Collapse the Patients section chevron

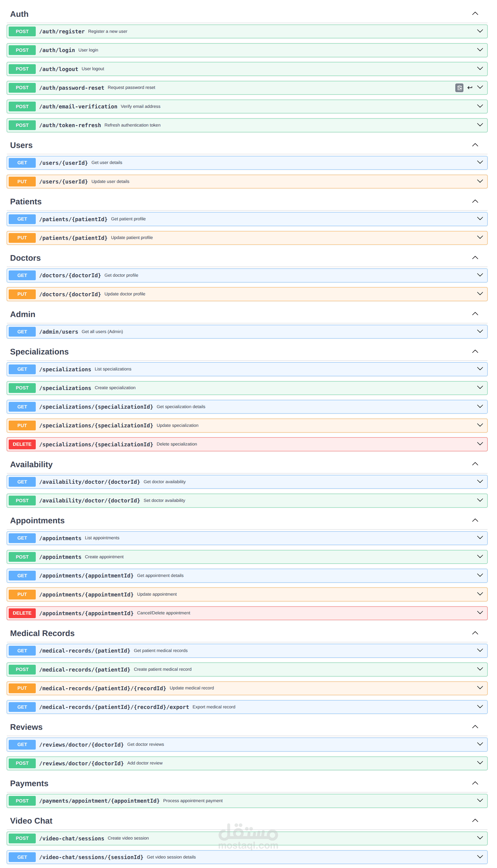475,201
